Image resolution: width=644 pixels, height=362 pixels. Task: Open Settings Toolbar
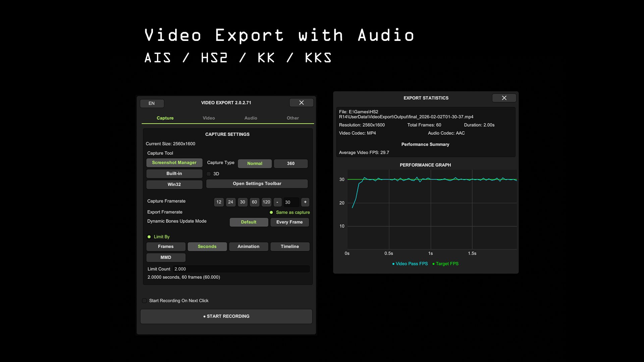click(x=257, y=184)
